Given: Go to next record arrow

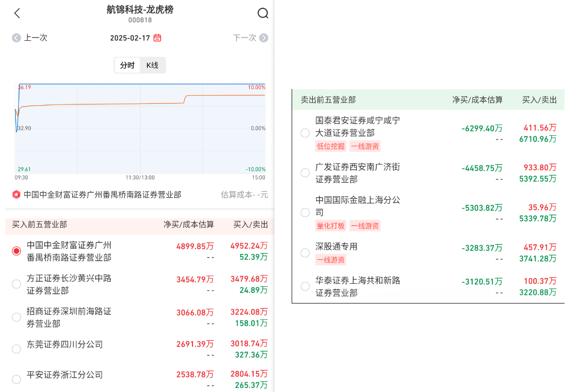Looking at the screenshot, I should (x=264, y=38).
